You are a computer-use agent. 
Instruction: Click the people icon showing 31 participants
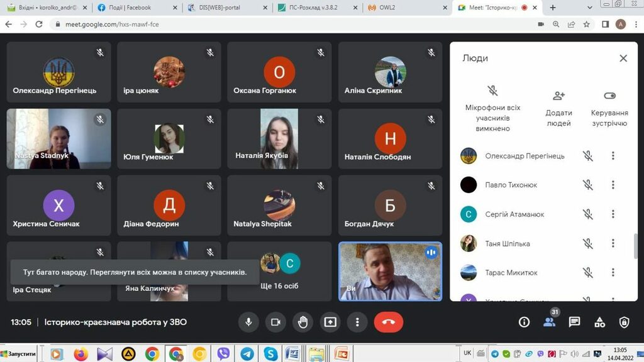[x=549, y=322]
